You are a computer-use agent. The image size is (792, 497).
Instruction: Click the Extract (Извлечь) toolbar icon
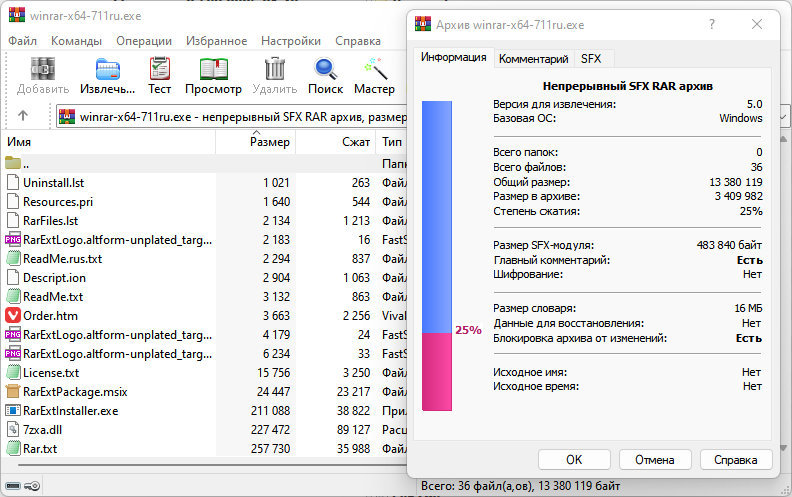click(x=108, y=70)
